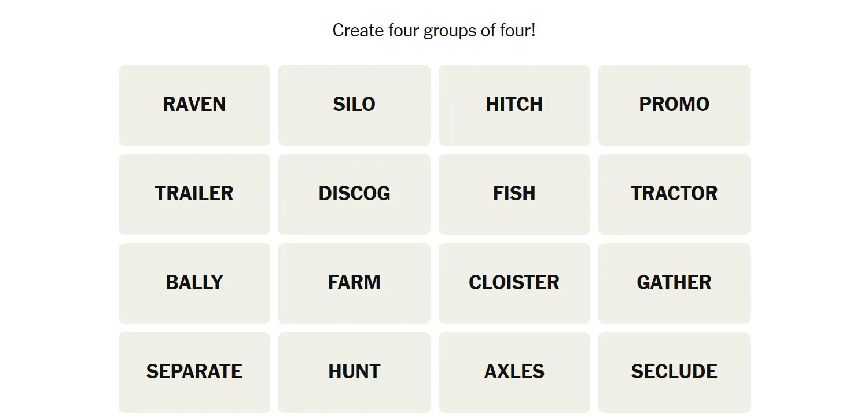The width and height of the screenshot is (868, 420).
Task: Pick the SILO word card
Action: (x=354, y=105)
